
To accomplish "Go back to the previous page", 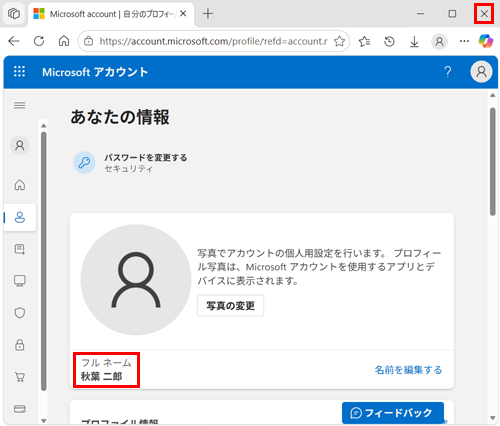I will (x=14, y=41).
